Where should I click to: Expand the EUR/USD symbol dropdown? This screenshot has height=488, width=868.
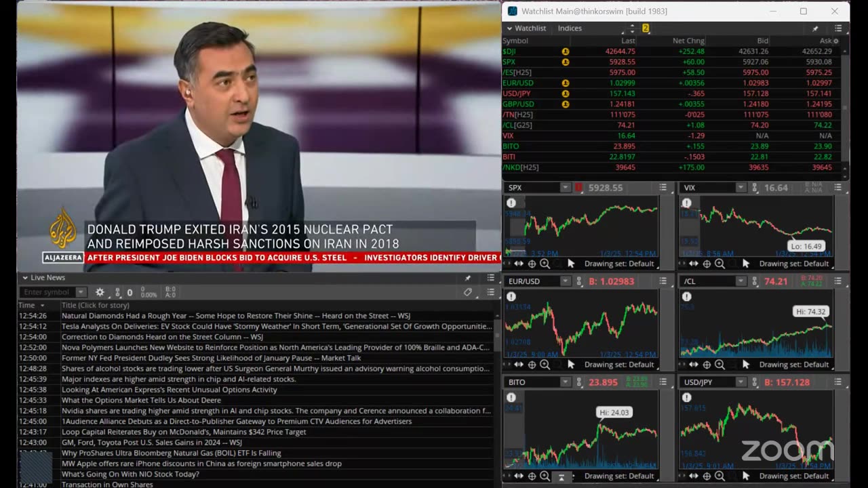point(565,281)
